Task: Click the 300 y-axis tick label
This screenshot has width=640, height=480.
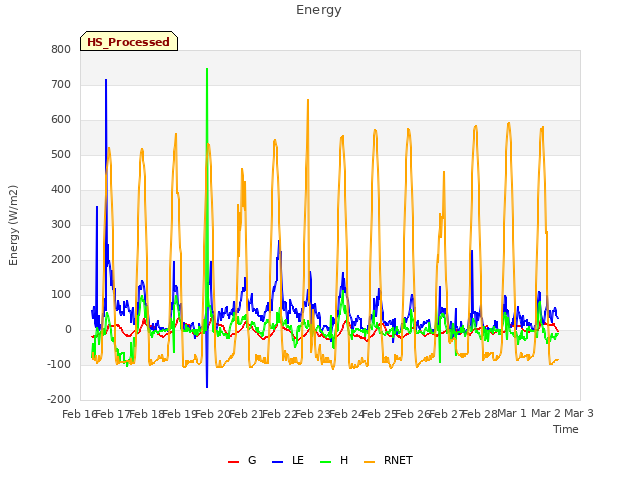Action: [61, 224]
